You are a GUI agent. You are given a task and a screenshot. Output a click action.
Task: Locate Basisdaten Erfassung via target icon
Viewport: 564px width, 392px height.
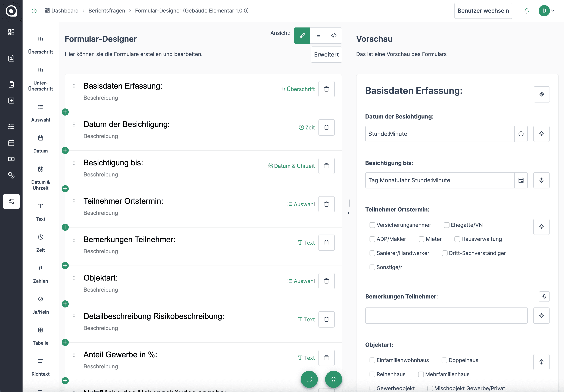pyautogui.click(x=542, y=94)
